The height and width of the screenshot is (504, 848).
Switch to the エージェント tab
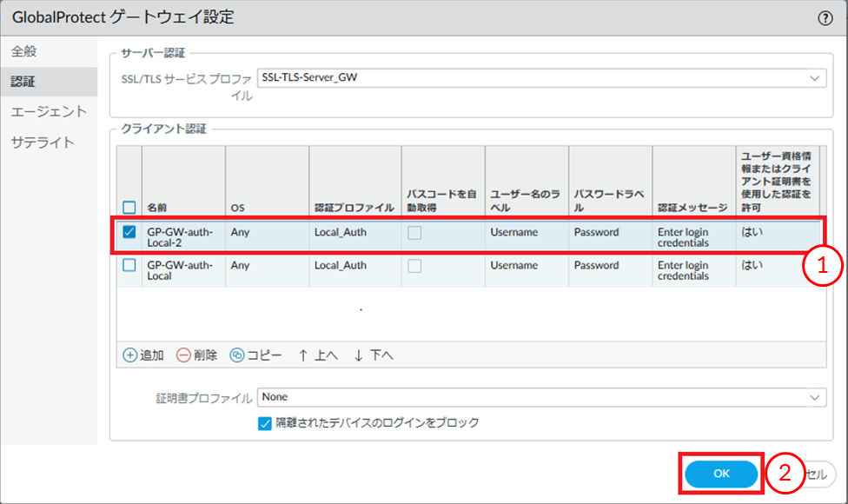[x=49, y=111]
